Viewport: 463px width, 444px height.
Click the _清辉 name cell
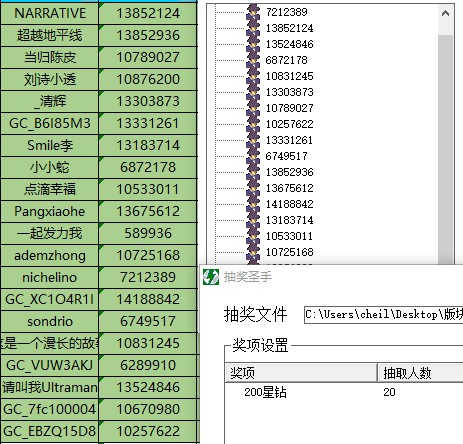(x=50, y=101)
